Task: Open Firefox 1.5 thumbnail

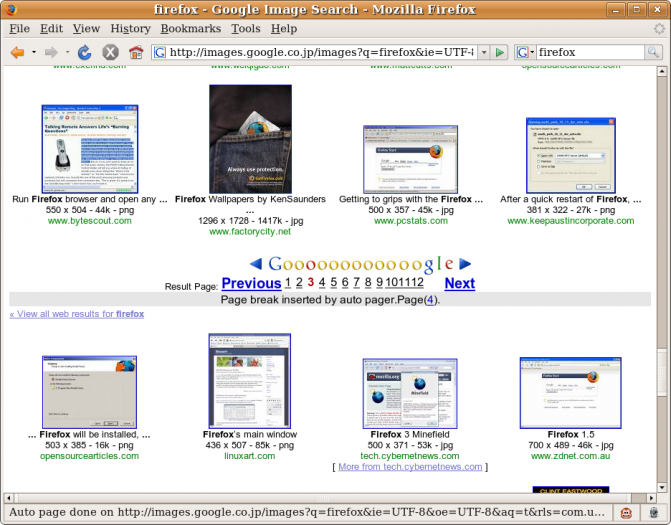Action: point(570,393)
